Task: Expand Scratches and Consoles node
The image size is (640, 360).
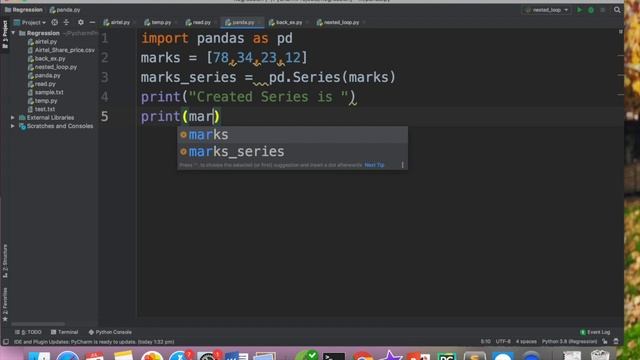Action: click(x=13, y=126)
